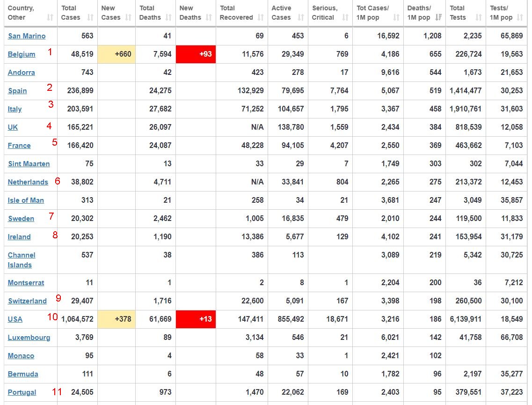Sort by Total Cases using sort arrows
Image resolution: width=532 pixels, height=405 pixels.
tap(90, 17)
